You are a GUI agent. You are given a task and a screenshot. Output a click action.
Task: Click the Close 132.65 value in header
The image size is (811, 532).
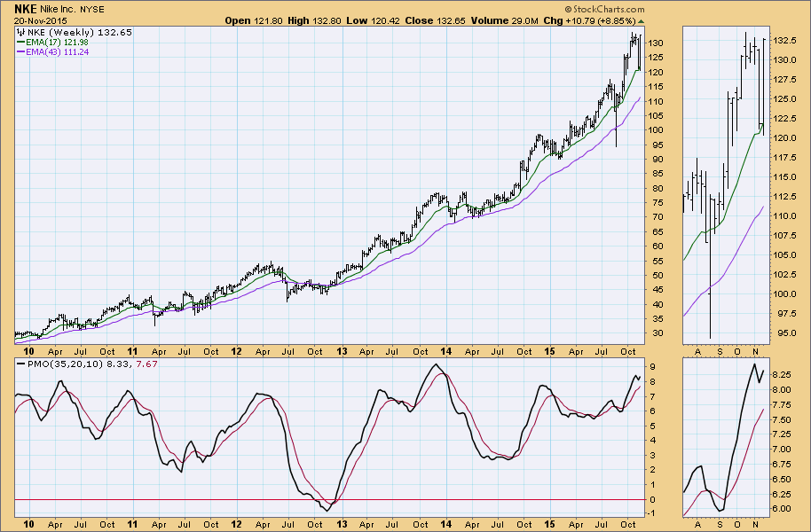coord(414,20)
